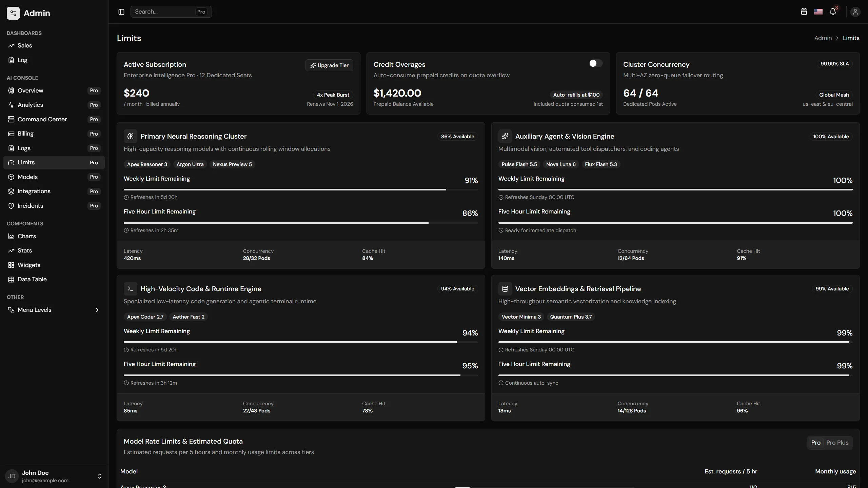Click the Auxiliary Agent & Vision Engine icon
This screenshot has height=488, width=868.
click(x=505, y=136)
